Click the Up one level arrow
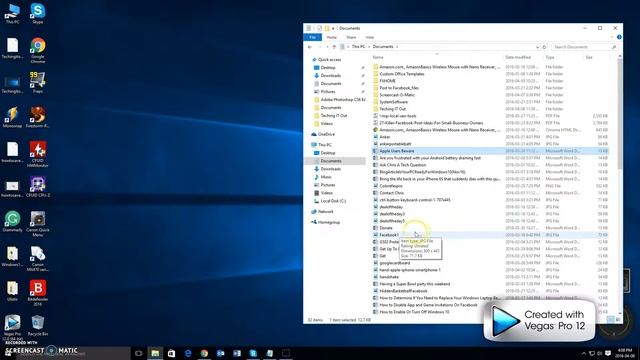This screenshot has height=360, width=640. (334, 47)
